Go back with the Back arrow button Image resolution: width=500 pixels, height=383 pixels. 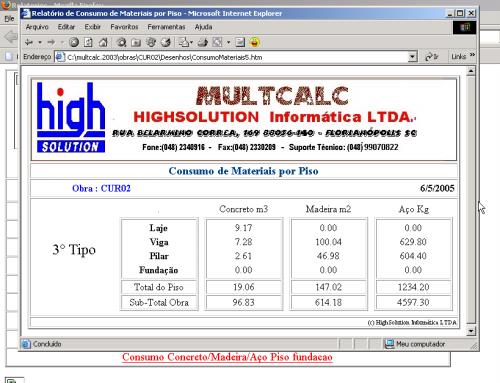click(x=29, y=42)
